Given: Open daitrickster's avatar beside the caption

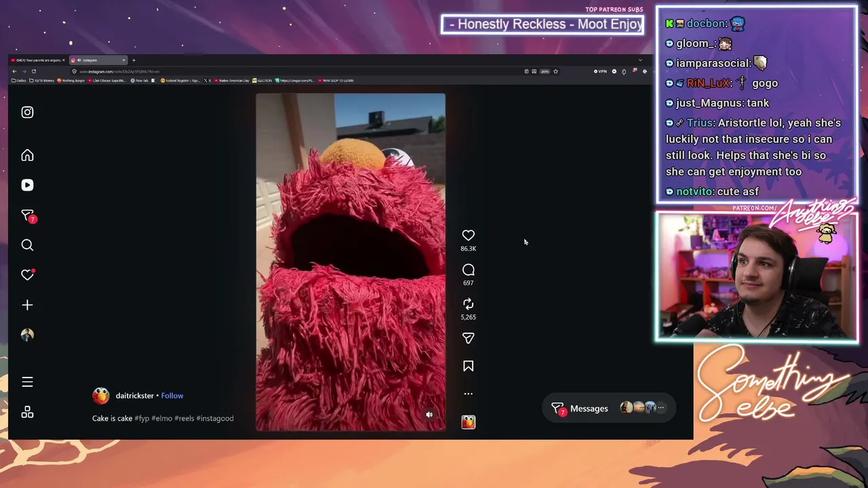Looking at the screenshot, I should click(100, 396).
